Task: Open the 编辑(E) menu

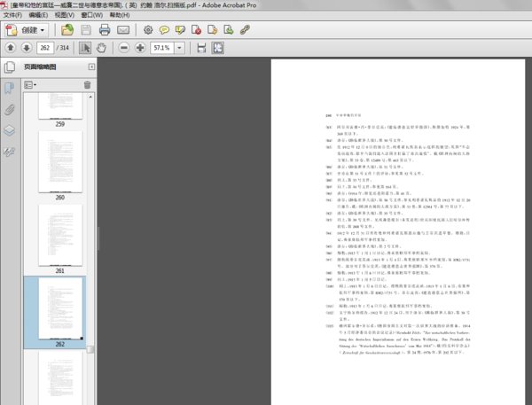Action: [38, 15]
